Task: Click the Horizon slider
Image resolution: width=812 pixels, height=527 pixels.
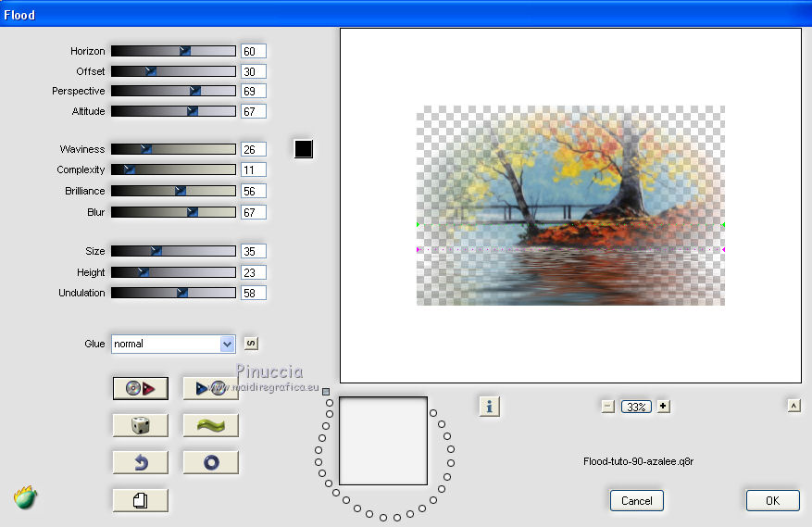Action: [x=173, y=51]
